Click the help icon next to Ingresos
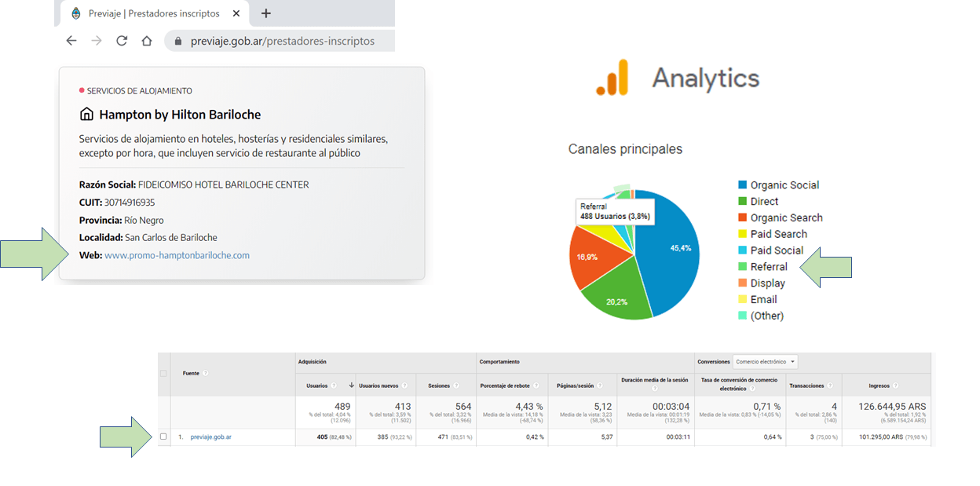Viewport: 980px width, 486px height. (x=895, y=386)
